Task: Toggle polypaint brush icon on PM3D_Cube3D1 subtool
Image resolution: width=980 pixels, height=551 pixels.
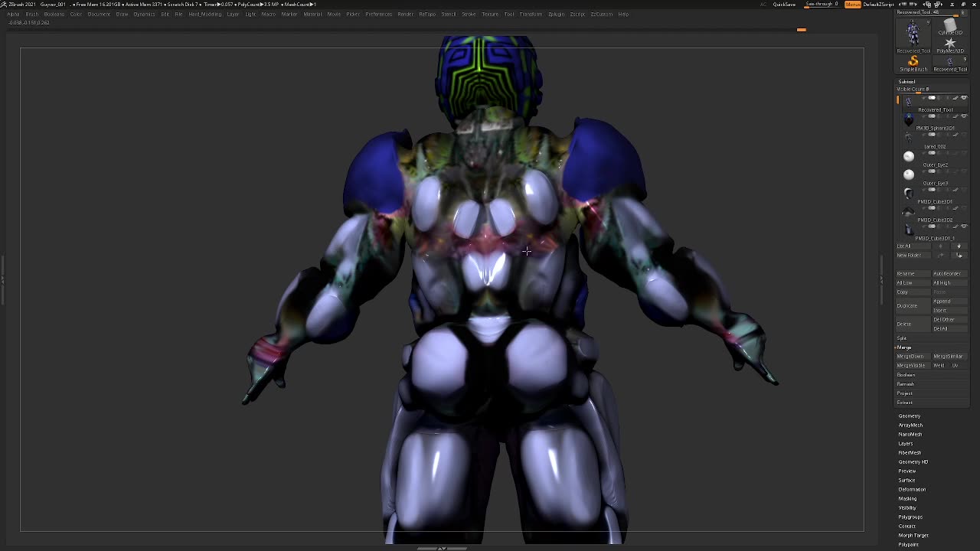Action: click(x=955, y=190)
